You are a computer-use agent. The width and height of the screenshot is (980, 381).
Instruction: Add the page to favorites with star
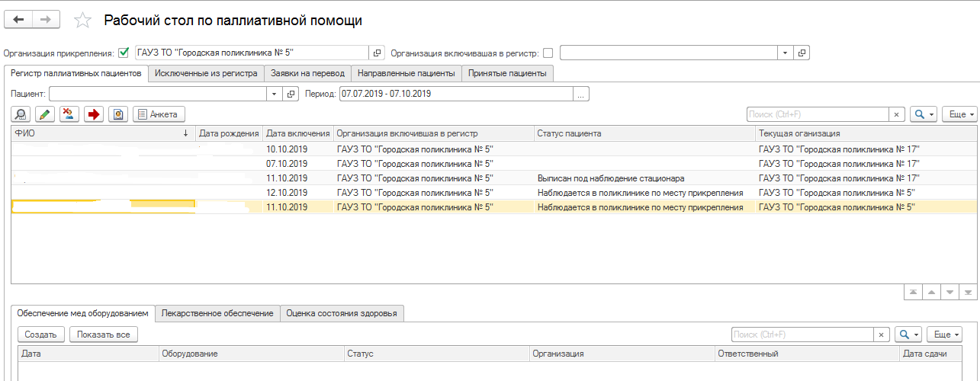(82, 21)
